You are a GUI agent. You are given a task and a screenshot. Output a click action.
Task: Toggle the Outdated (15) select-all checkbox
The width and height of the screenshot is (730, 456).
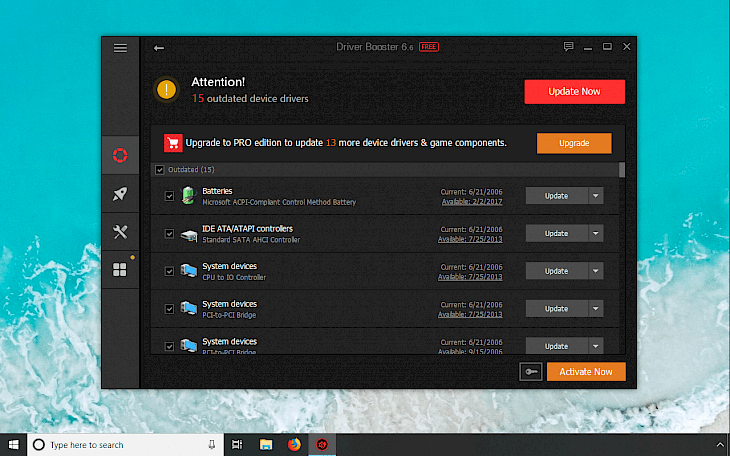point(160,170)
